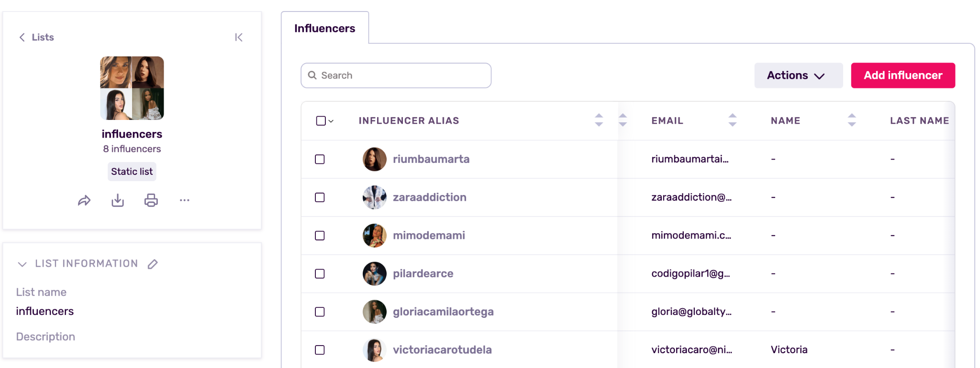980x368 pixels.
Task: Switch to the Influencers tab
Action: (x=324, y=29)
